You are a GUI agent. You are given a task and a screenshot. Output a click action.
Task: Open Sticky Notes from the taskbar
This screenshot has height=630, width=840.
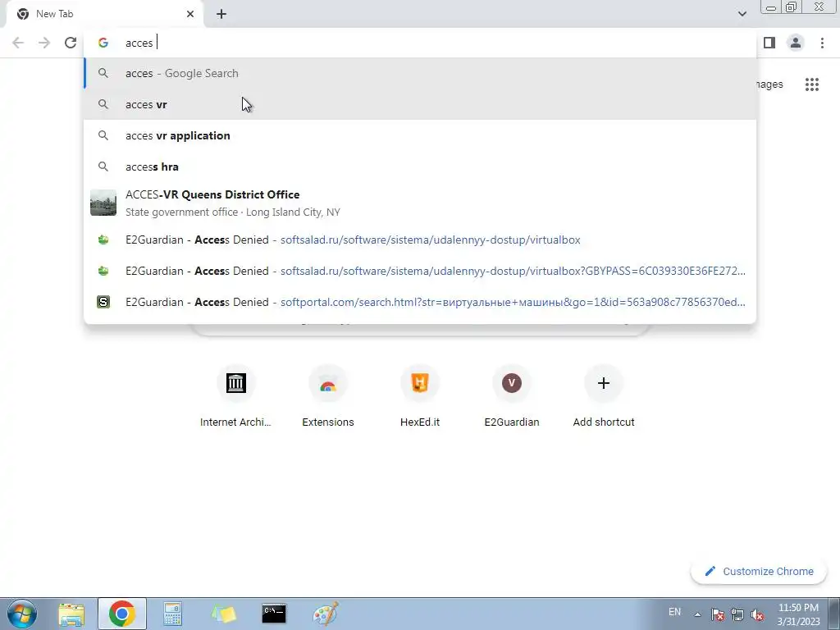[223, 614]
